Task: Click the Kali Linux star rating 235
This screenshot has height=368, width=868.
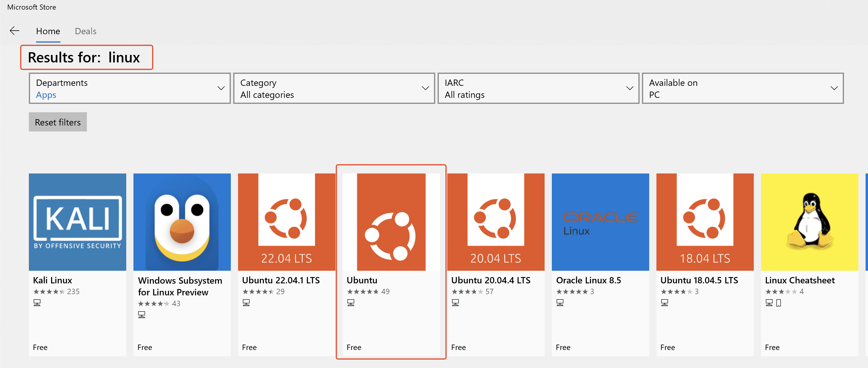Action: [56, 292]
